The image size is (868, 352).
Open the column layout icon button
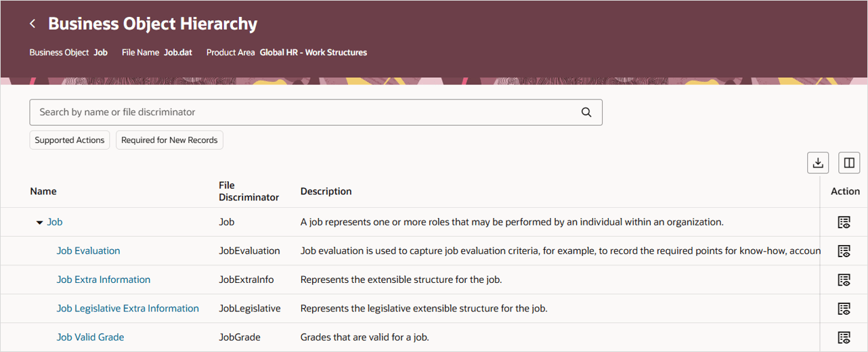[x=849, y=162]
